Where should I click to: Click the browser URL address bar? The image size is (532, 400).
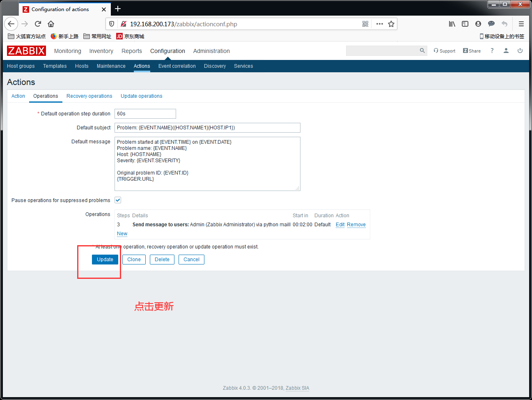coord(244,24)
